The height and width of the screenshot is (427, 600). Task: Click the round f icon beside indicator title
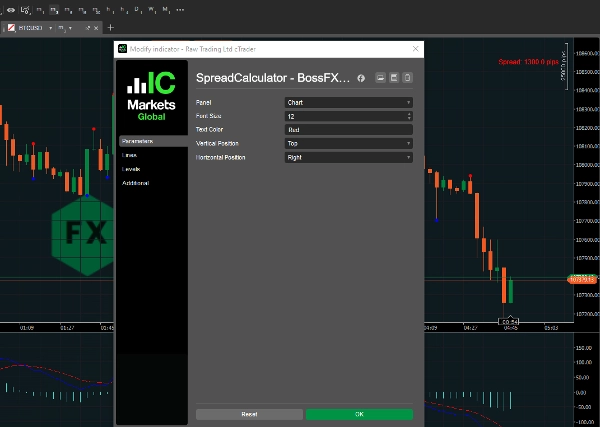point(361,78)
